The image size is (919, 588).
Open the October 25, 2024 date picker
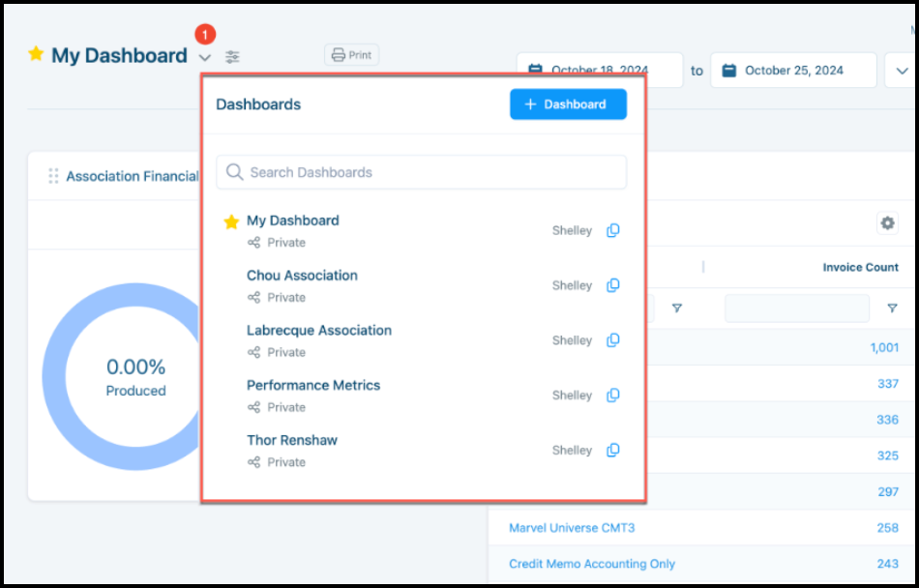[x=793, y=71]
